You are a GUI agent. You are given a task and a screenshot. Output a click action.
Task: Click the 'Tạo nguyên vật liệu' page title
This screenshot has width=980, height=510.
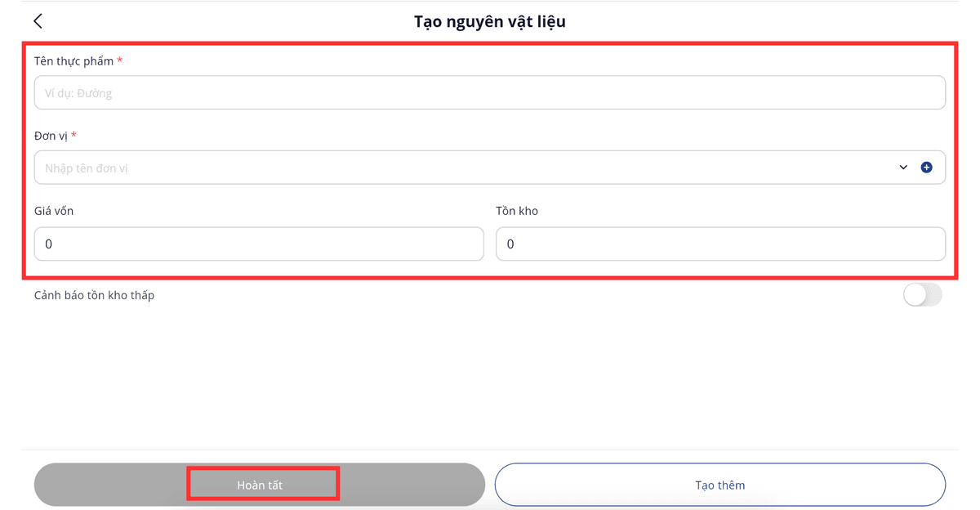coord(490,21)
